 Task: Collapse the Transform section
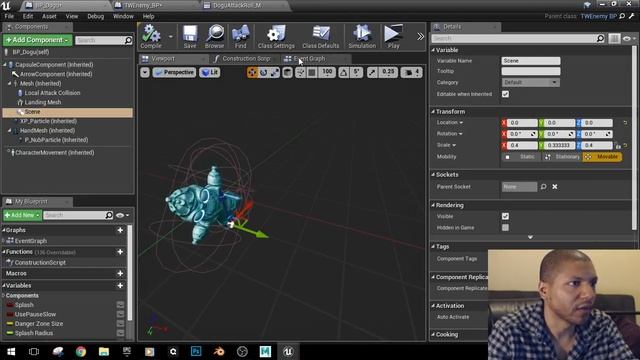click(x=433, y=111)
